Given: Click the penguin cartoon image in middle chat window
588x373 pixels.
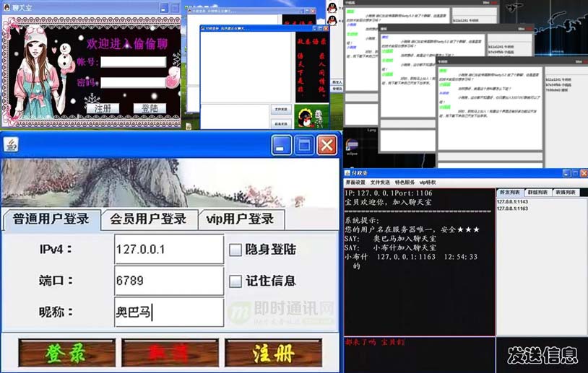Looking at the screenshot, I should point(311,117).
